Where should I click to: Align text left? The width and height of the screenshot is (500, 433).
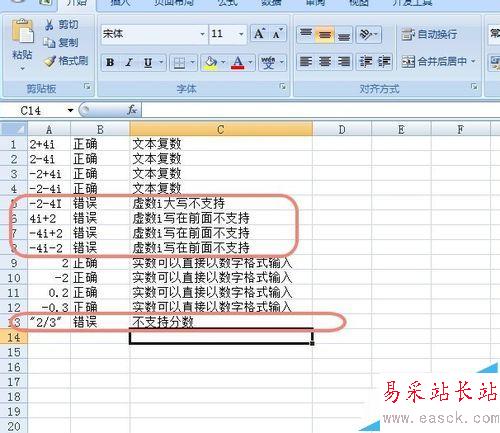pyautogui.click(x=306, y=62)
